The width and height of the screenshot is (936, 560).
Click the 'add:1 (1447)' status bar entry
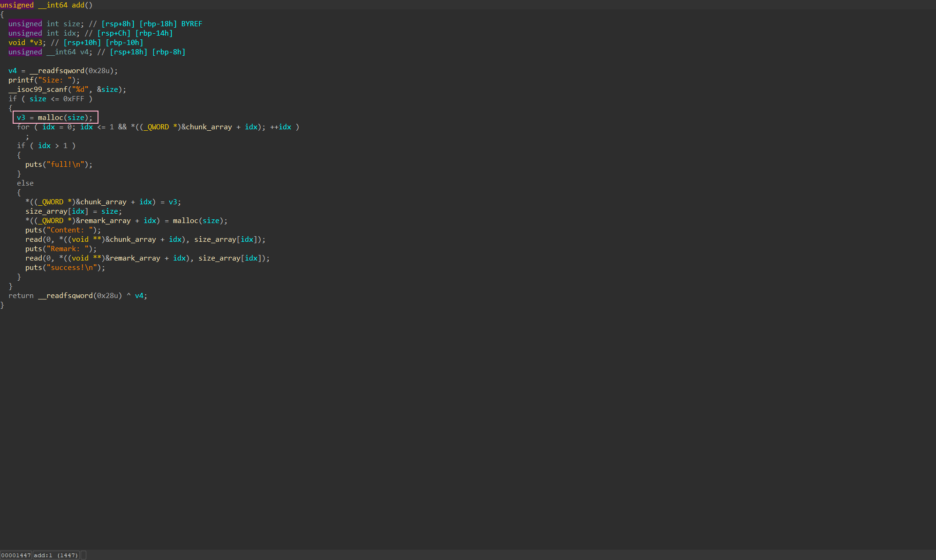(x=56, y=555)
